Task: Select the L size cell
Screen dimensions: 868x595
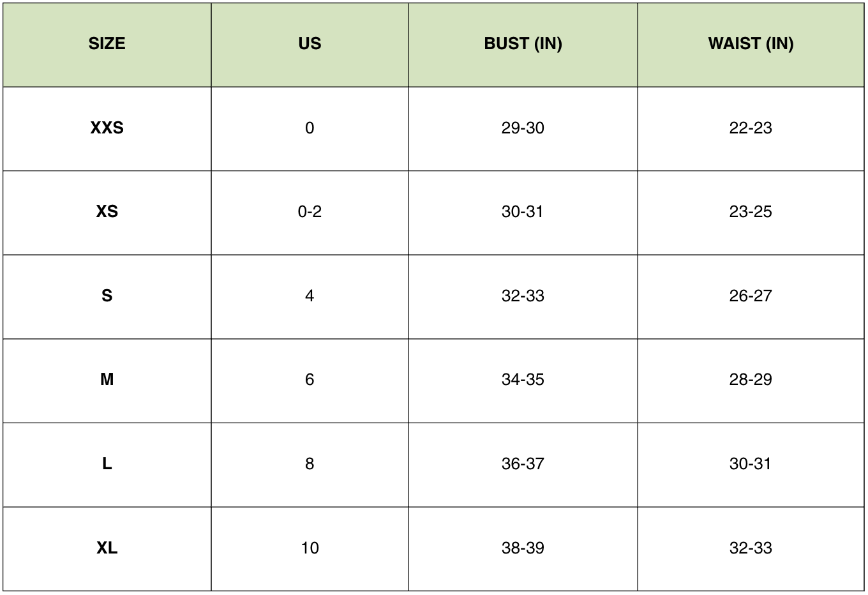Action: click(x=107, y=464)
